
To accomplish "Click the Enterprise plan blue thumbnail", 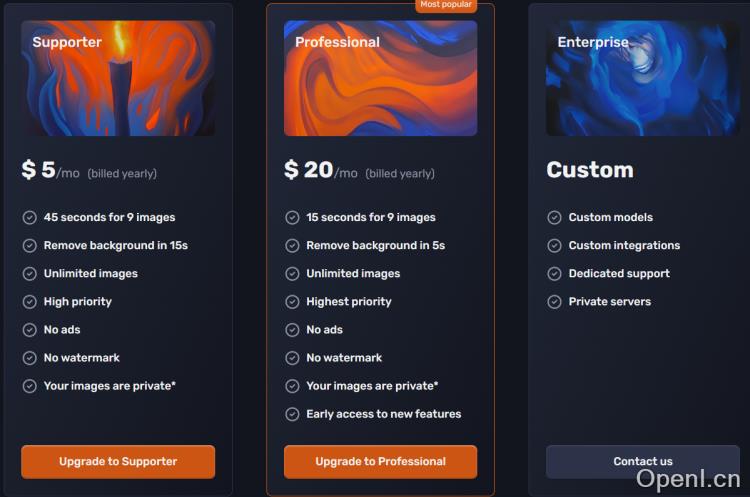I will coord(642,78).
